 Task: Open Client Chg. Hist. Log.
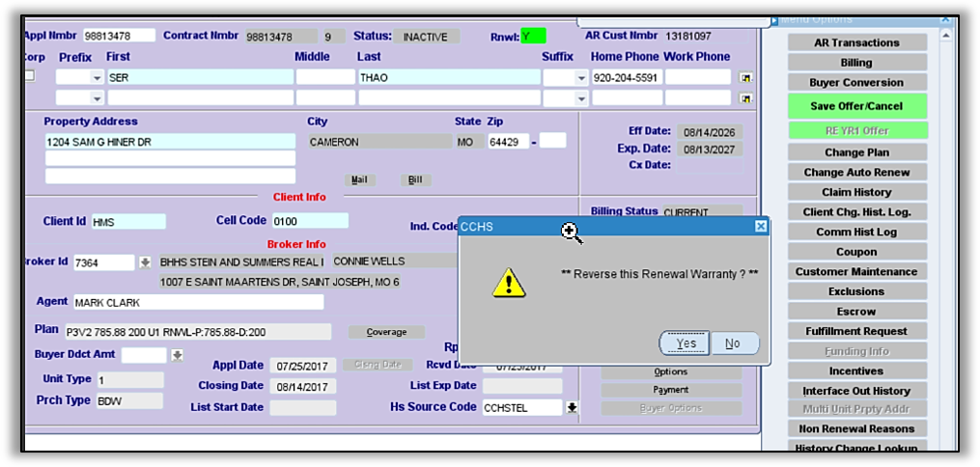click(x=856, y=211)
